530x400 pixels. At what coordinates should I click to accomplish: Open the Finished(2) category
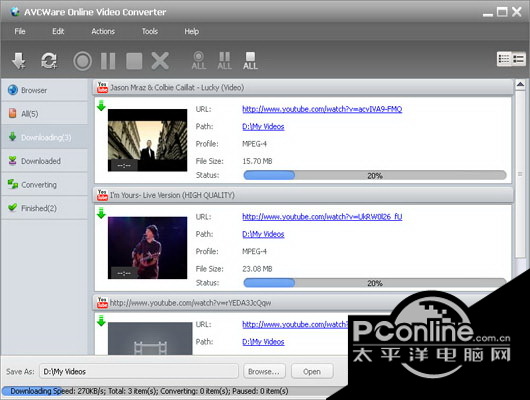[x=44, y=208]
